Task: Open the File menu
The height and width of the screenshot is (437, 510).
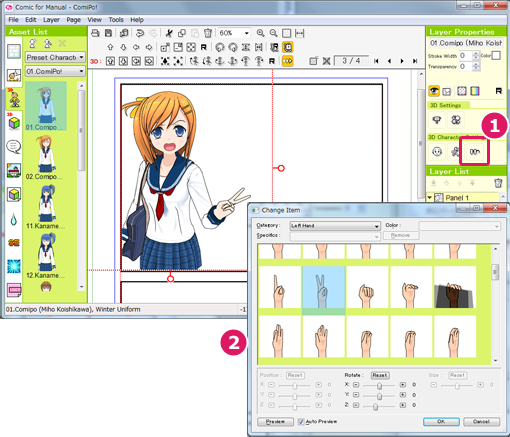Action: (13, 20)
